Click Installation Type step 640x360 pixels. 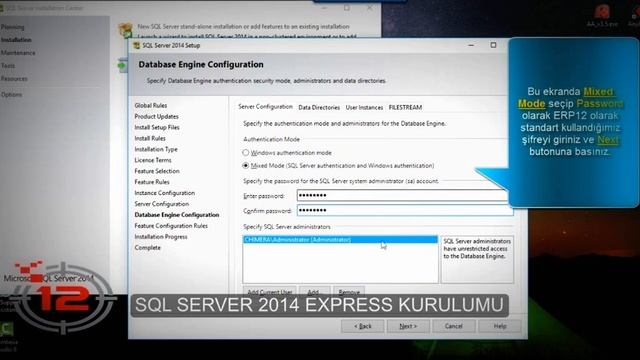156,149
